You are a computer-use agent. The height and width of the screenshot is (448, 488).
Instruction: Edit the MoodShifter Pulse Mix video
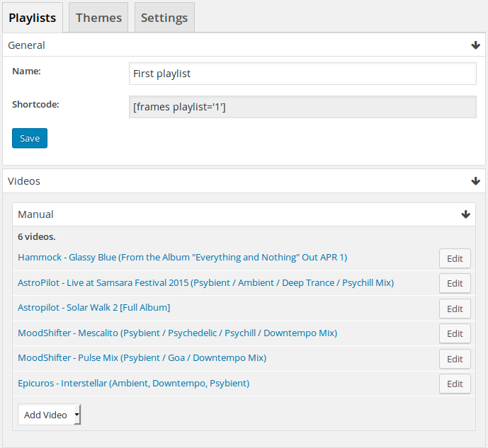tap(455, 359)
